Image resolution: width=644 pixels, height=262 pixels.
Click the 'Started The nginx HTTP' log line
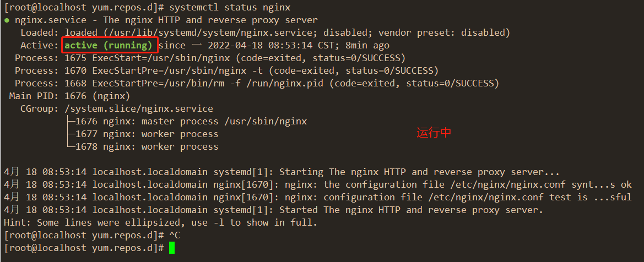pyautogui.click(x=274, y=210)
